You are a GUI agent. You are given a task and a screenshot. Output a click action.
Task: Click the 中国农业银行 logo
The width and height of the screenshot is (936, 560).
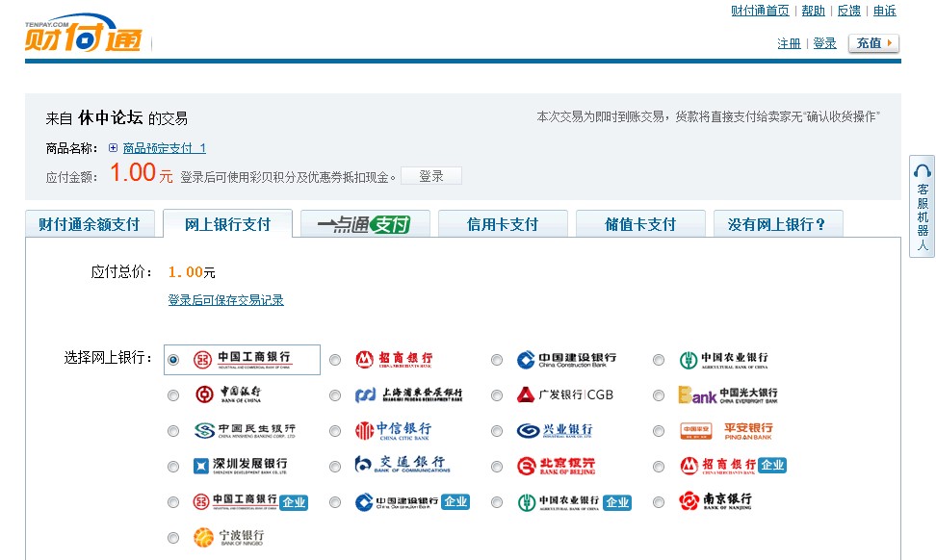(x=724, y=360)
